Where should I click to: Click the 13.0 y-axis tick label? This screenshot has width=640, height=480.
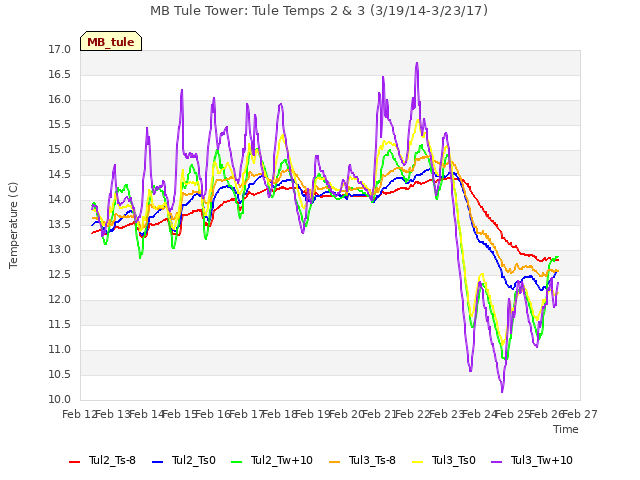tap(60, 250)
